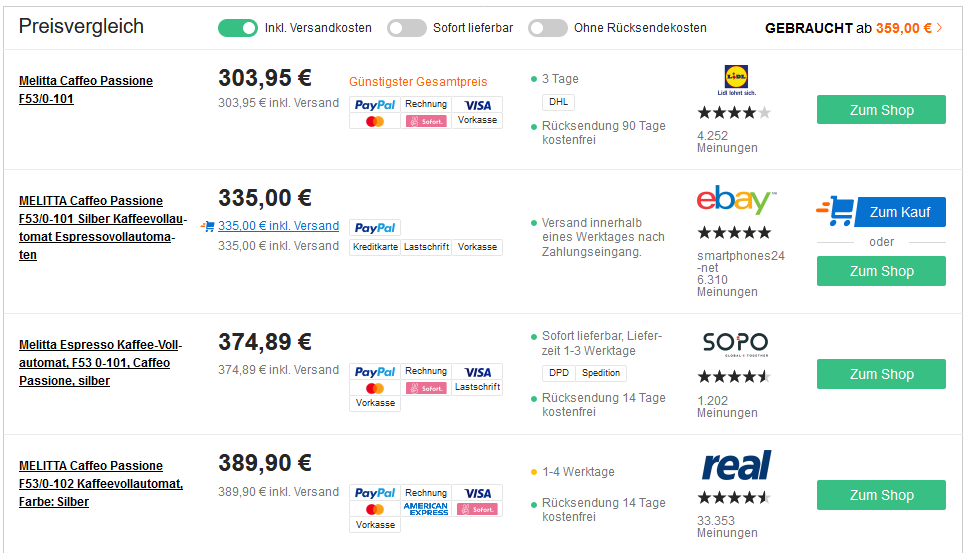Image resolution: width=966 pixels, height=553 pixels.
Task: Click PayPal icon in the Lidl offer
Action: click(375, 105)
